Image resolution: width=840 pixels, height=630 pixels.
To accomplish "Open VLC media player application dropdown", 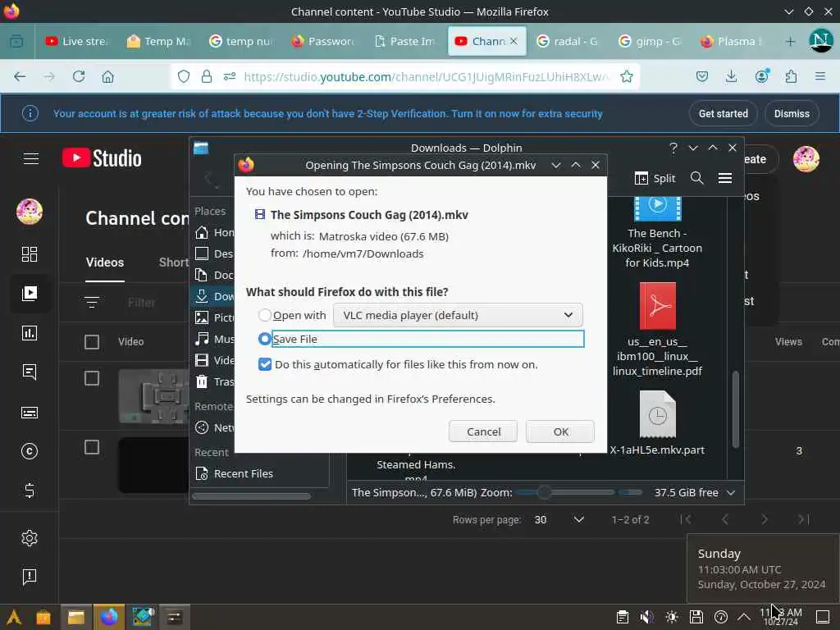I will [x=458, y=315].
